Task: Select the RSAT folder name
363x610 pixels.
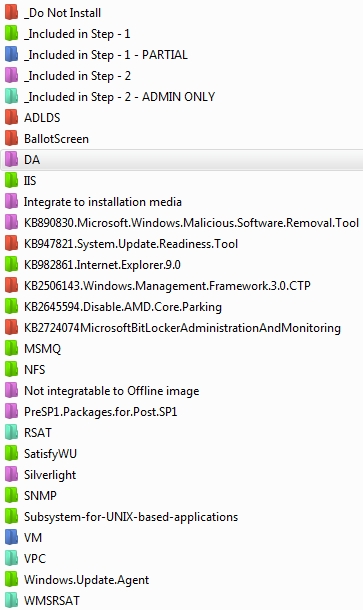Action: (38, 433)
